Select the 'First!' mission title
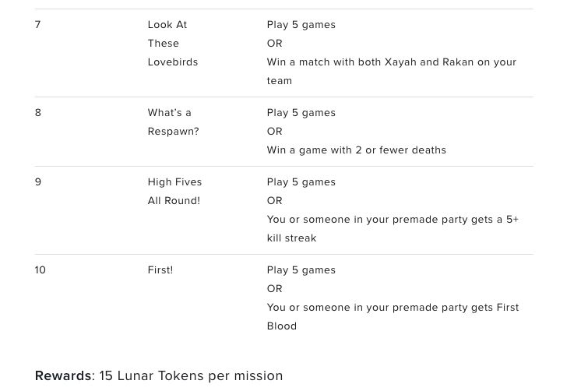This screenshot has height=391, width=588. [160, 270]
